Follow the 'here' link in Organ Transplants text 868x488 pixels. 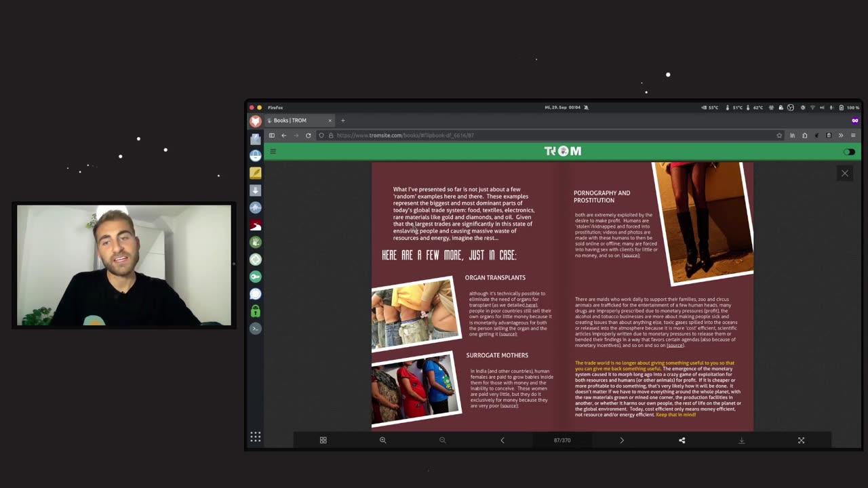point(531,305)
